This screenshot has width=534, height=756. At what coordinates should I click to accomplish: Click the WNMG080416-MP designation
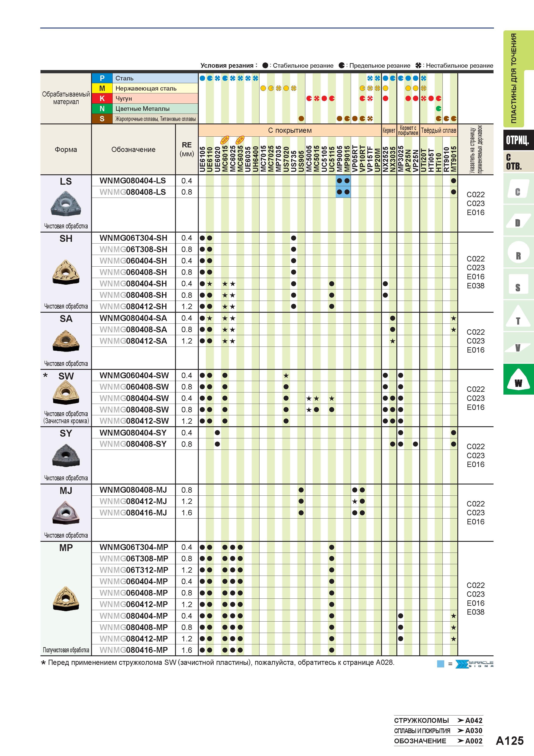(133, 650)
